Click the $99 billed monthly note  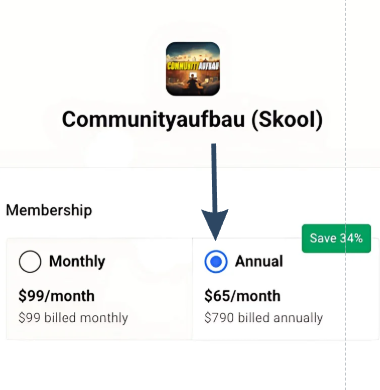(73, 318)
